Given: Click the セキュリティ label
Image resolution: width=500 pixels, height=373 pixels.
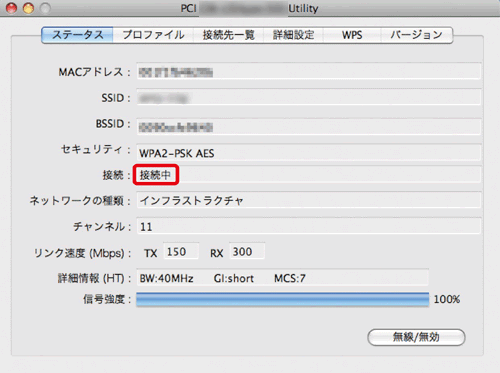Looking at the screenshot, I should tap(96, 149).
